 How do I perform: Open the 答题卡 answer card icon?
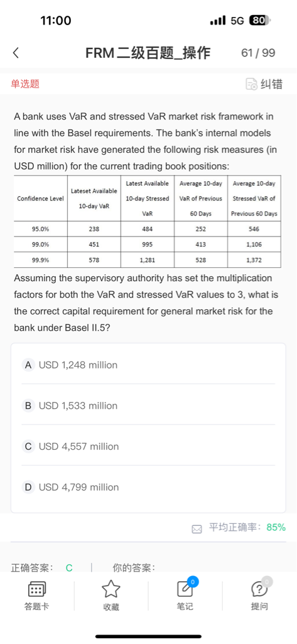37,590
